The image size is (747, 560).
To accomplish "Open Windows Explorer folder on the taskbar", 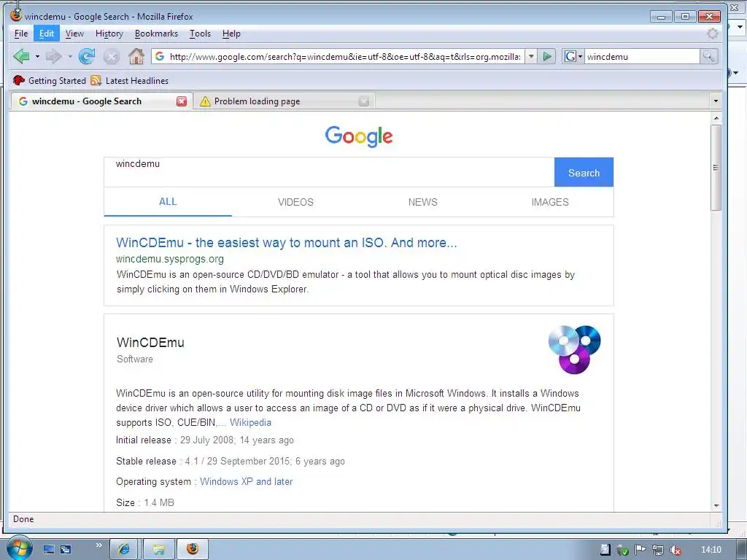I will [158, 549].
